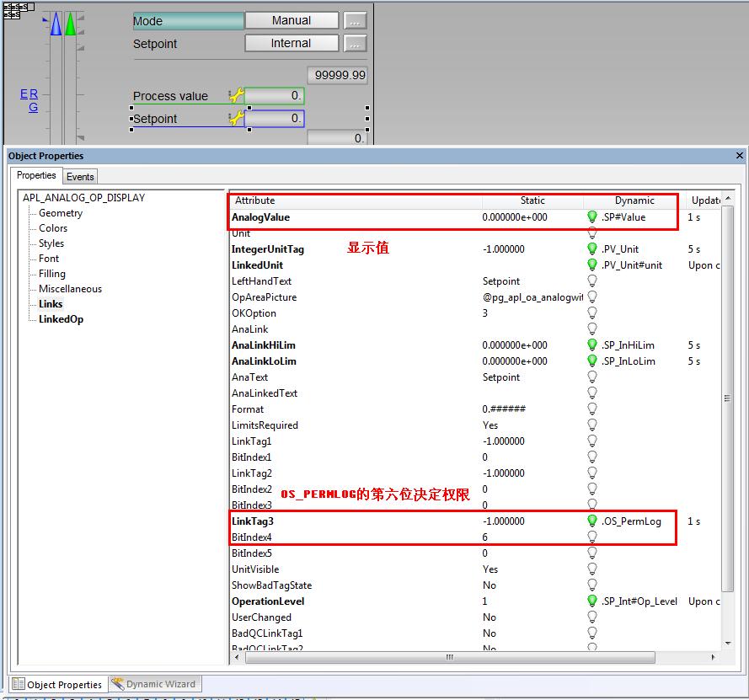Viewport: 749px width, 700px height.
Task: Select LinkedOp in the property tree
Action: pos(62,319)
